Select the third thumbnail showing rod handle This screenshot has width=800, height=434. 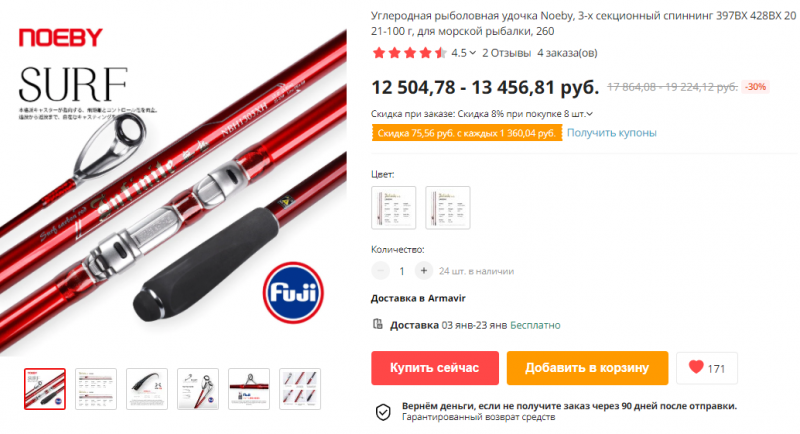[147, 389]
